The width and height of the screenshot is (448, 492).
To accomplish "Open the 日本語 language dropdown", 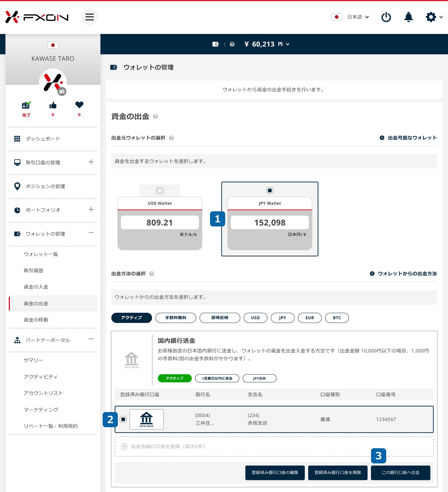I will [x=350, y=17].
